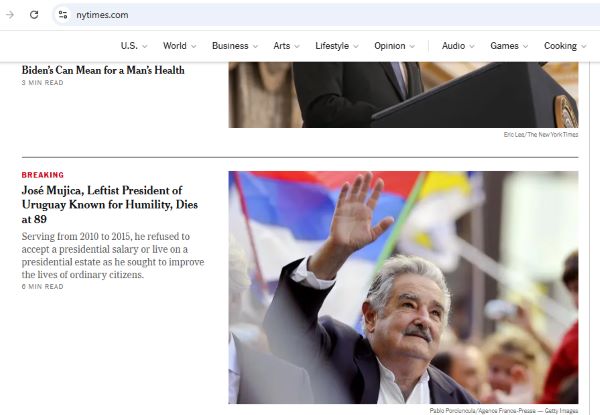Screen dimensions: 600x415
Task: Select the Cooking navigation item
Action: pos(560,46)
